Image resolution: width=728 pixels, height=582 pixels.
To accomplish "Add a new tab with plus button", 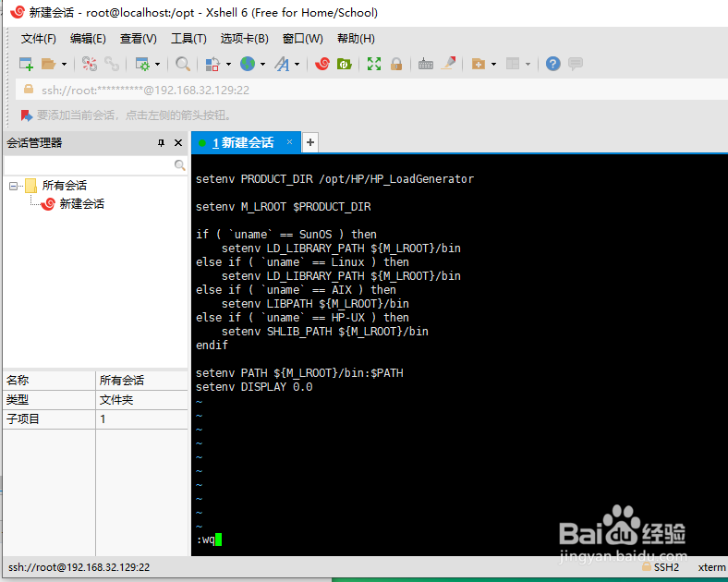I will [310, 142].
